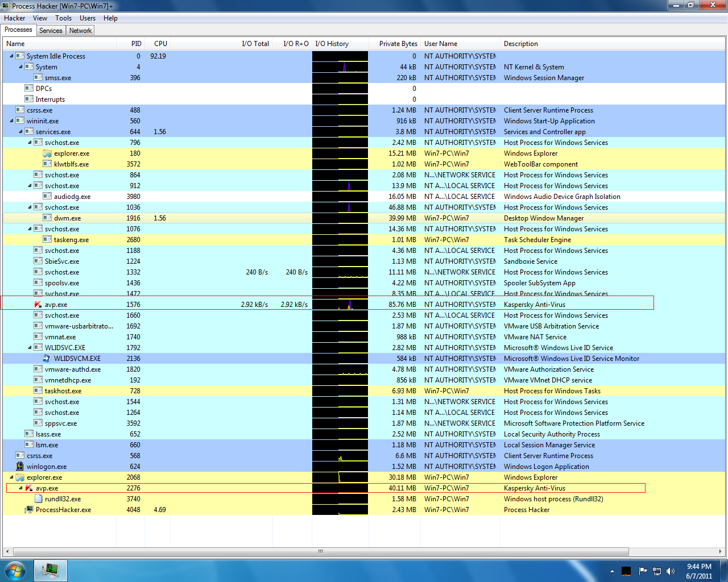Click the DPCs row icon
The width and height of the screenshot is (728, 582).
(29, 89)
